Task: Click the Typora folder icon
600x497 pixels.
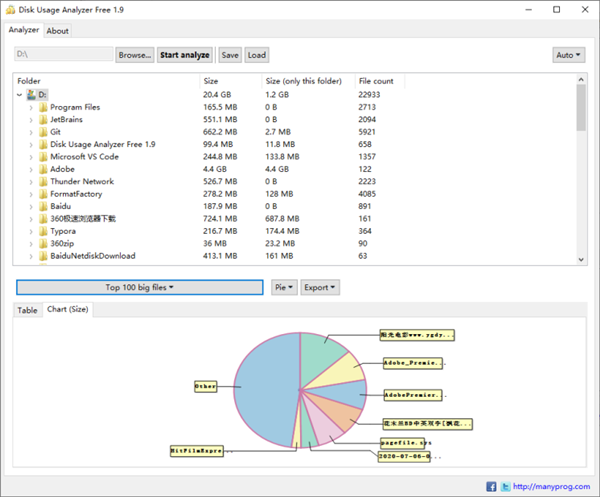Action: (x=42, y=231)
